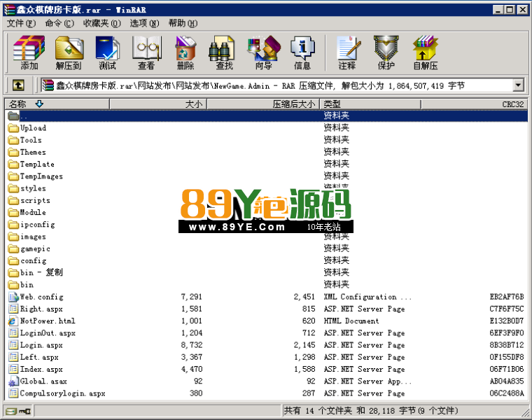532x420 pixels.
Task: Click the status bar file count text
Action: (x=371, y=411)
